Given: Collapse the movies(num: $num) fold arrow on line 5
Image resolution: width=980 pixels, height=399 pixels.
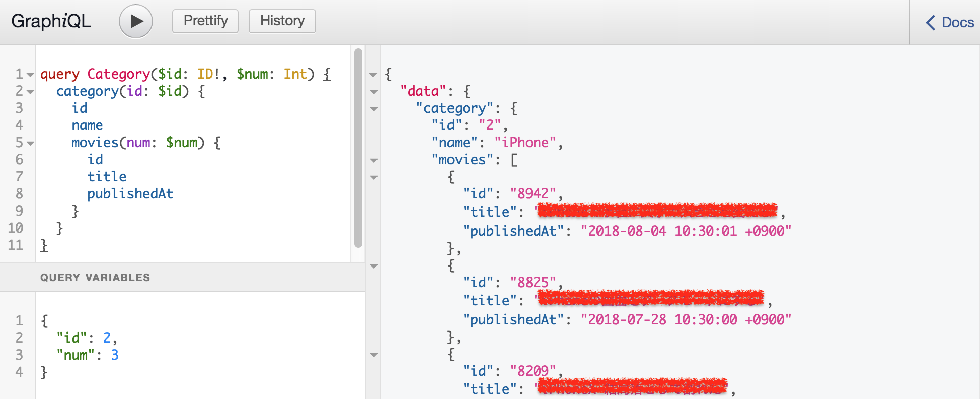Looking at the screenshot, I should (30, 143).
